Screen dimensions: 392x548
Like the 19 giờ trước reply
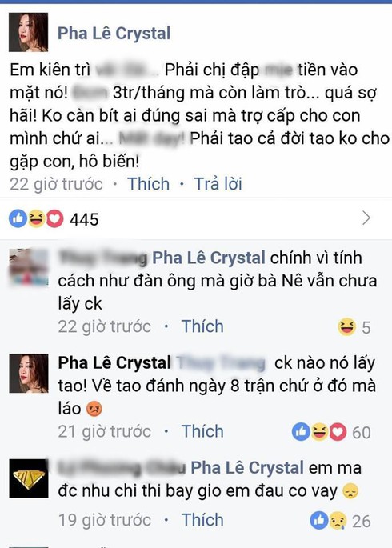point(202,519)
